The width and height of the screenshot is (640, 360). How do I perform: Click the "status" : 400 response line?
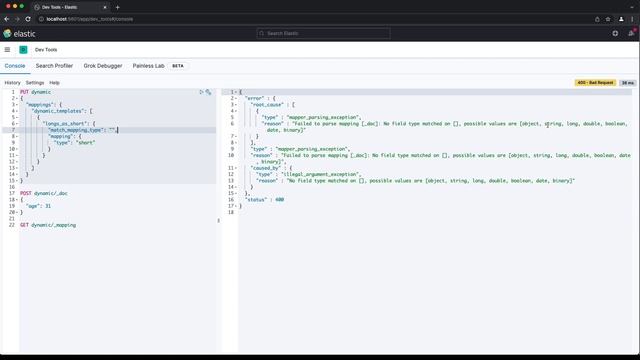(264, 200)
